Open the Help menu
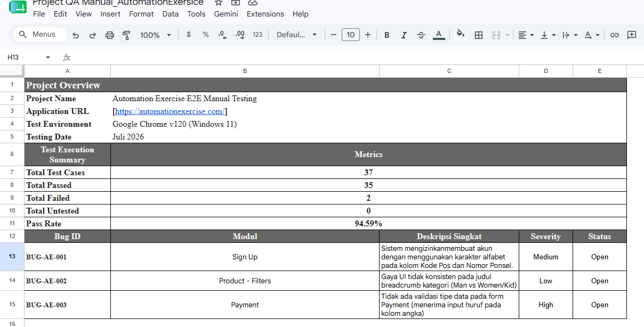 301,14
